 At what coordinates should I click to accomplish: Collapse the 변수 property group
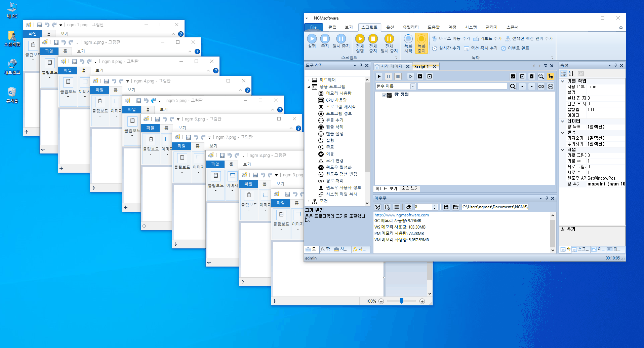click(563, 133)
